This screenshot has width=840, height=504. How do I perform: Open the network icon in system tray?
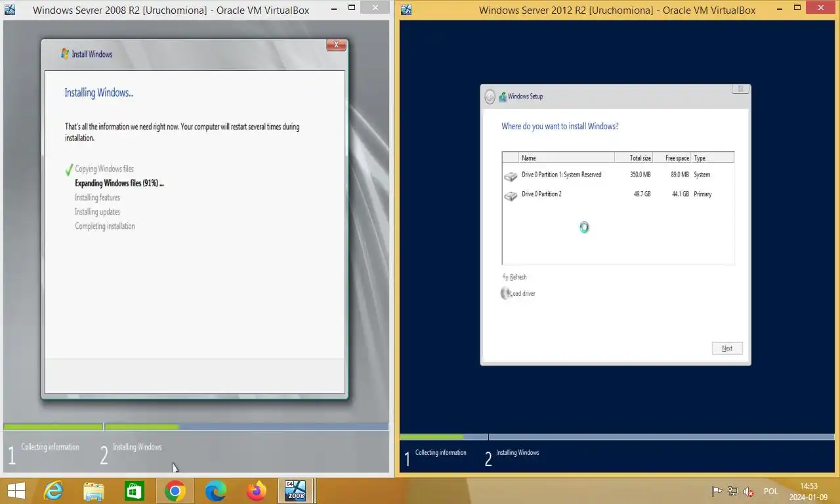click(x=732, y=492)
